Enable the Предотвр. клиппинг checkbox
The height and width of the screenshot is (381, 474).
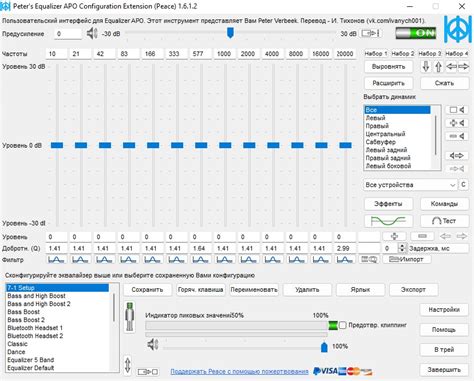click(343, 325)
